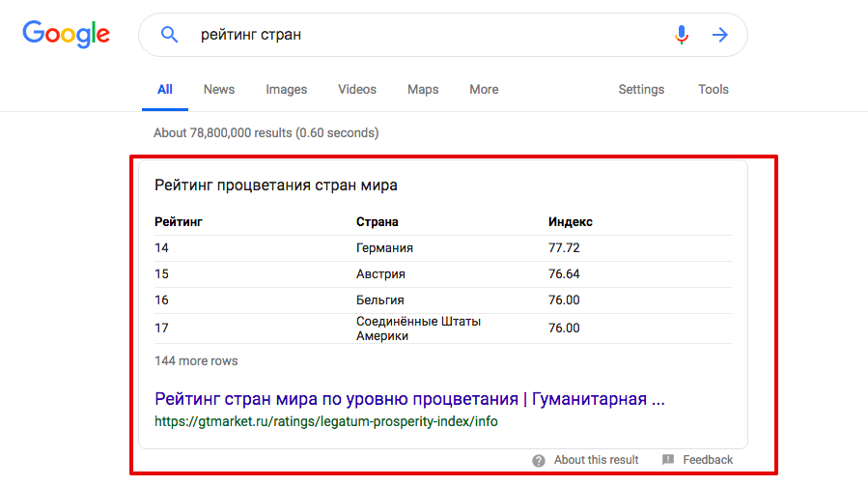Click the About 78,800,000 results text
868x486 pixels.
click(266, 133)
